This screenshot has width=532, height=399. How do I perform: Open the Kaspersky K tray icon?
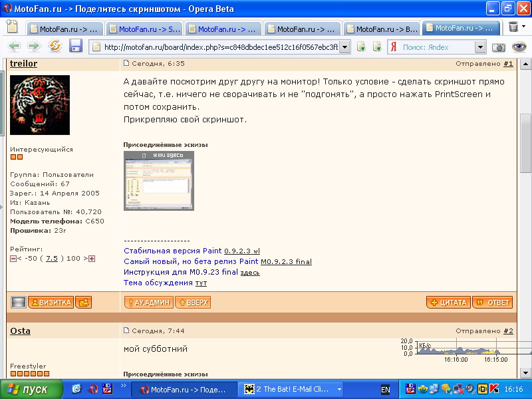point(494,389)
